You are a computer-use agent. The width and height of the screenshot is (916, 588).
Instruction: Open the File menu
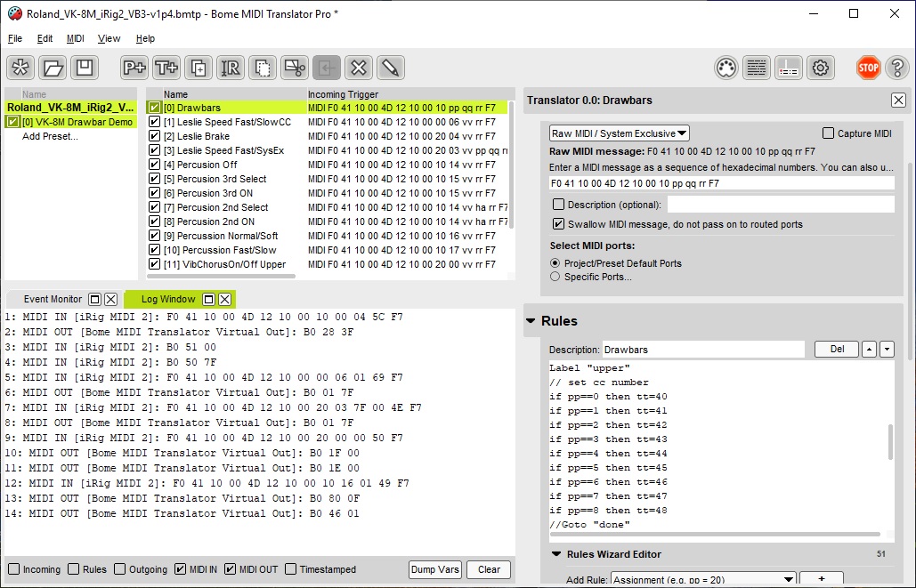point(15,38)
